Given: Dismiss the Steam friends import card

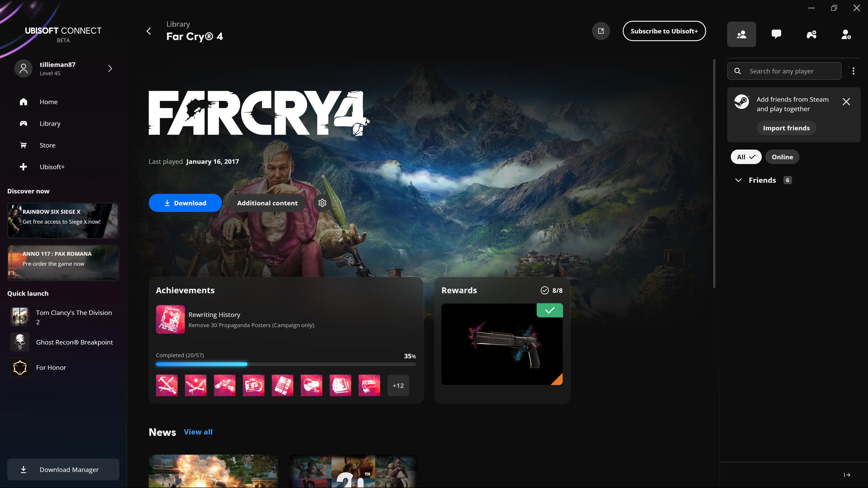Looking at the screenshot, I should (x=846, y=102).
